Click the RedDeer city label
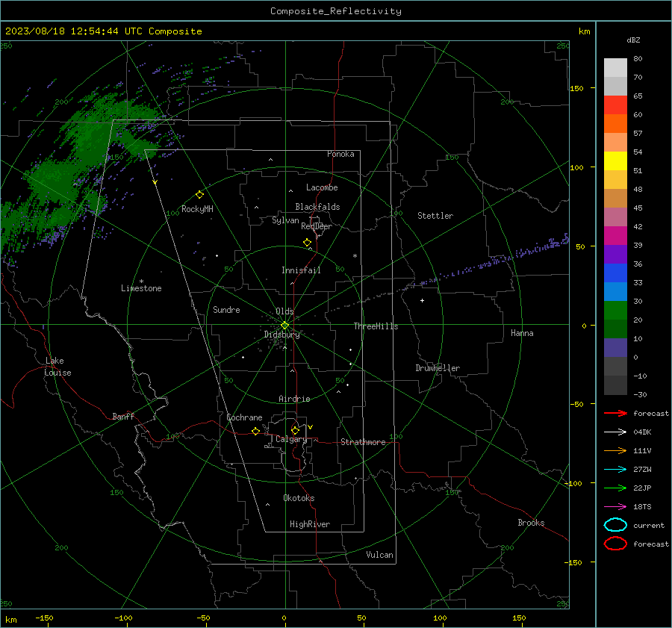The width and height of the screenshot is (672, 628). [317, 226]
